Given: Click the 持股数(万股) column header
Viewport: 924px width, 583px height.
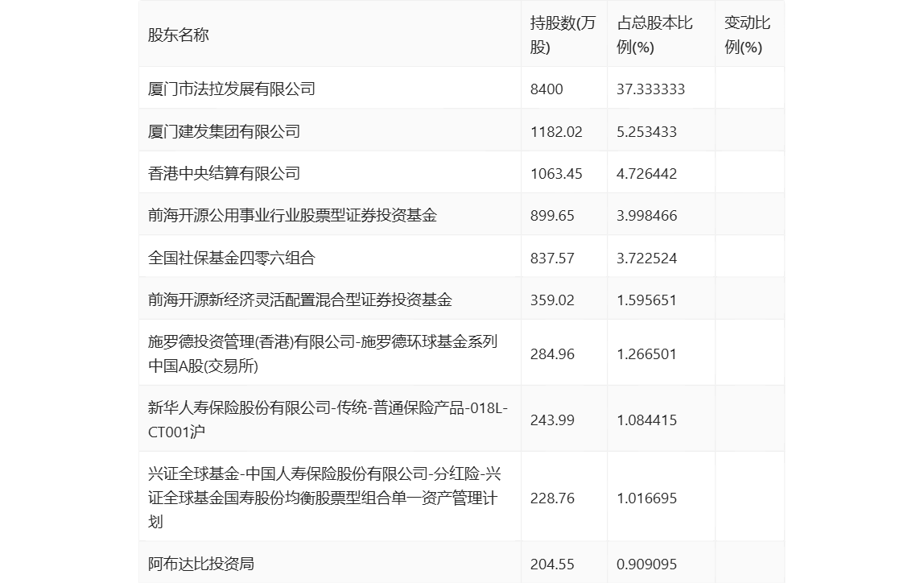Looking at the screenshot, I should pyautogui.click(x=563, y=35).
